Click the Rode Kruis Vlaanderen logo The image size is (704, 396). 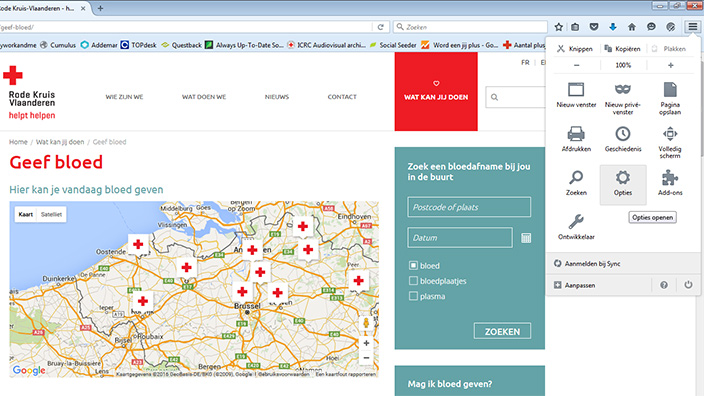pos(32,92)
